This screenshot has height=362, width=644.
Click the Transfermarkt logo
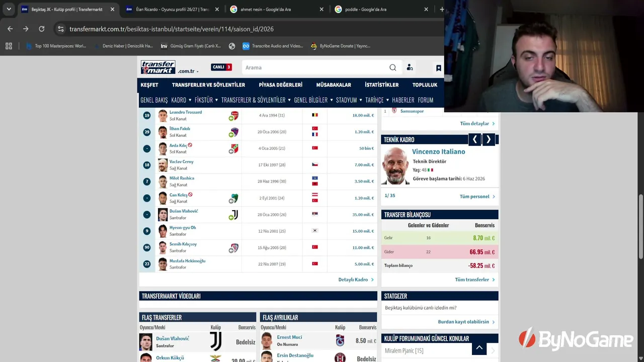pos(158,67)
